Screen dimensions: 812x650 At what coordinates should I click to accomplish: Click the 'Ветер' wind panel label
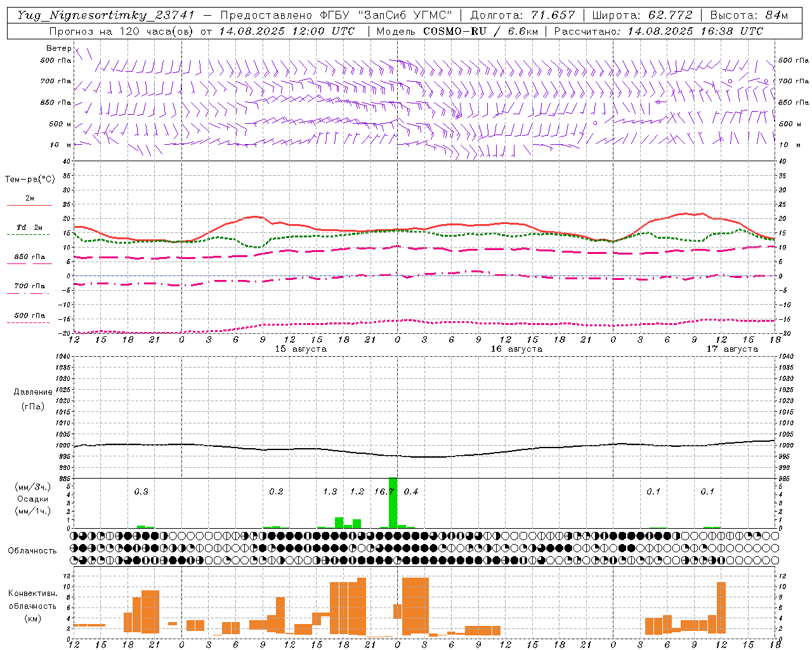click(x=58, y=48)
